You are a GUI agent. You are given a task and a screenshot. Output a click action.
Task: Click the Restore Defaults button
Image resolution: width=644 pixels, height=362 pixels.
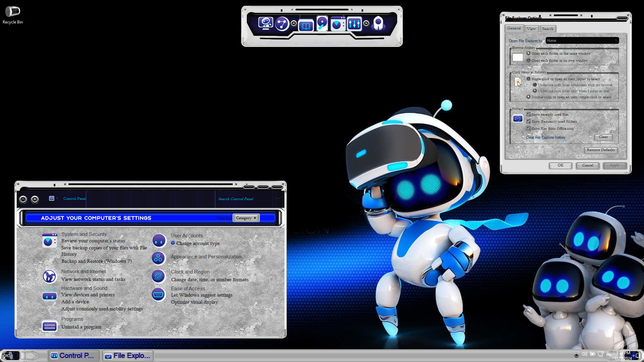click(x=600, y=150)
